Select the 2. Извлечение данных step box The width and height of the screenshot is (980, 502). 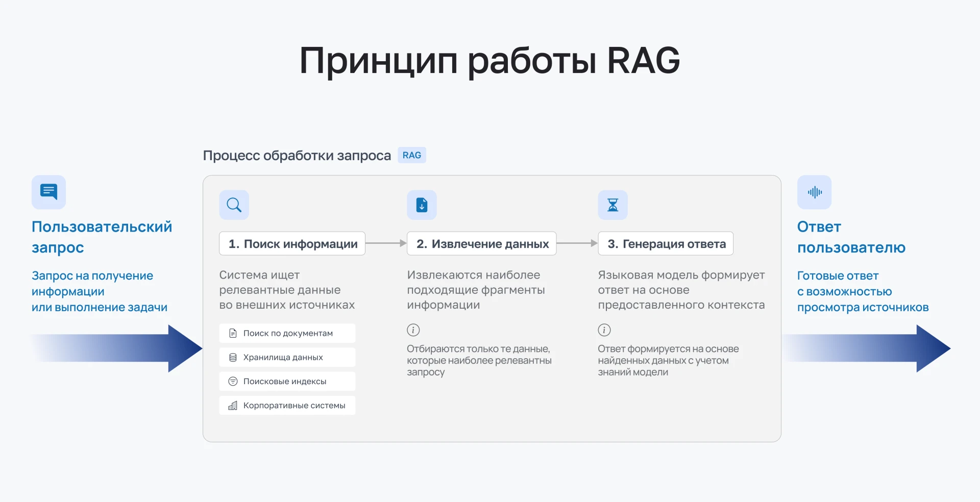point(482,244)
